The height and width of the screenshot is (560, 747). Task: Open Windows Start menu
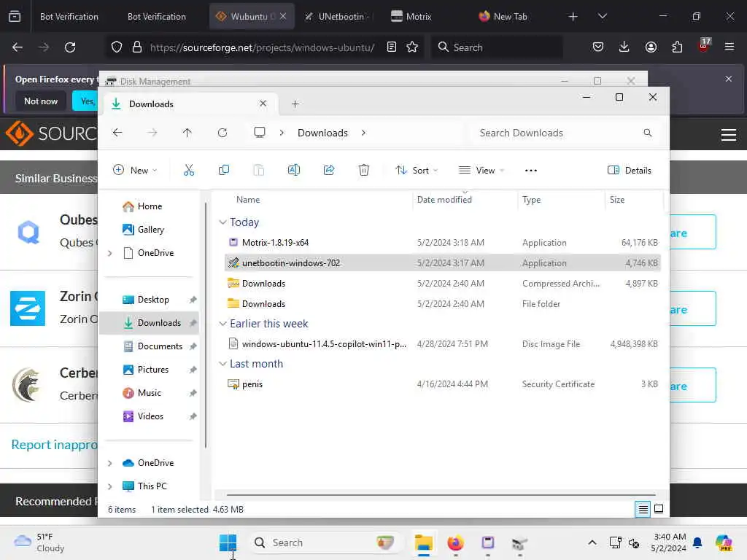click(228, 542)
